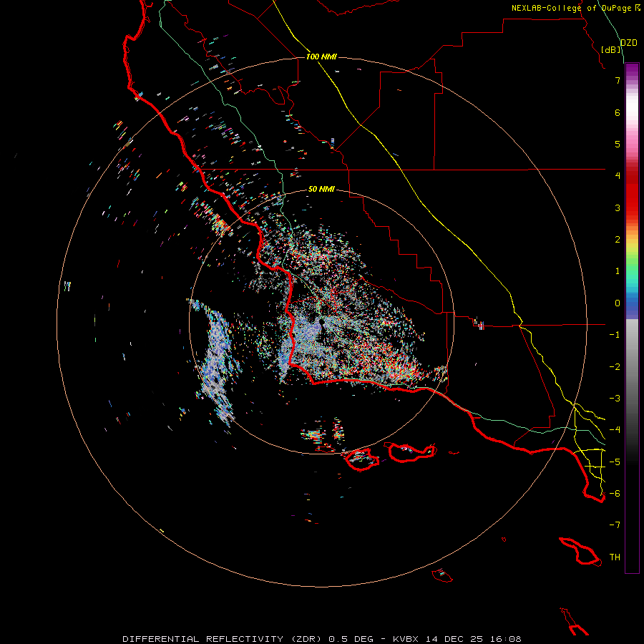The width and height of the screenshot is (644, 644).
Task: Click legend value 1 on color scale
Action: pos(618,271)
